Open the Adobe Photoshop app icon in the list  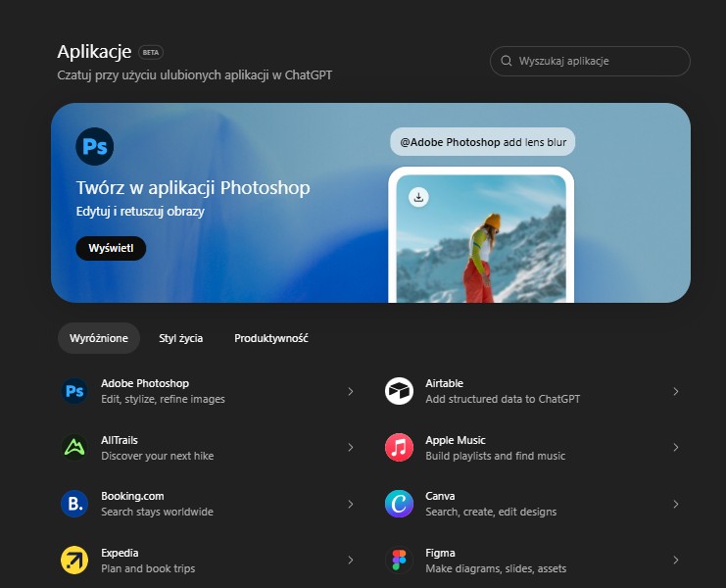point(74,391)
